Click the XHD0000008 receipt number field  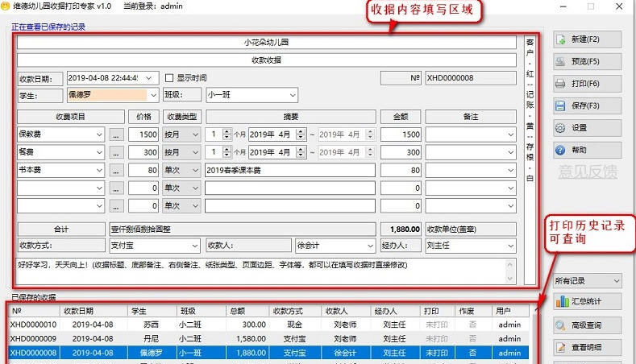click(471, 78)
